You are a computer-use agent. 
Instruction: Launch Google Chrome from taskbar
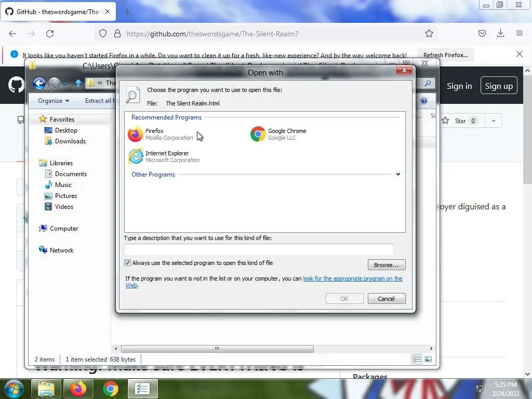point(111,389)
